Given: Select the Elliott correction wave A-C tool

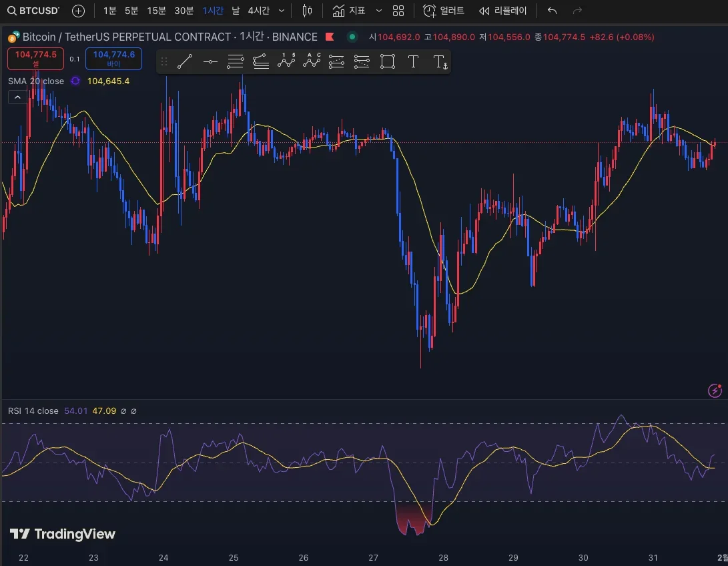Looking at the screenshot, I should (x=312, y=61).
